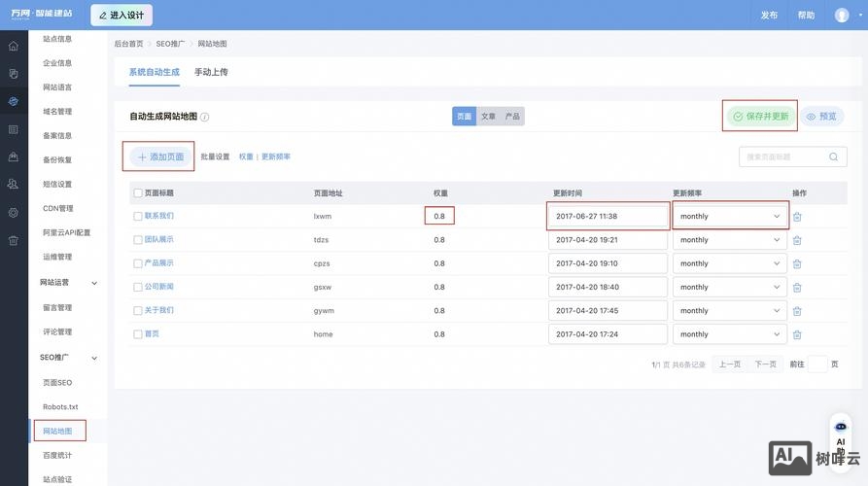Delete the 联系我们 row with trash icon
The width and height of the screenshot is (868, 486).
click(797, 217)
